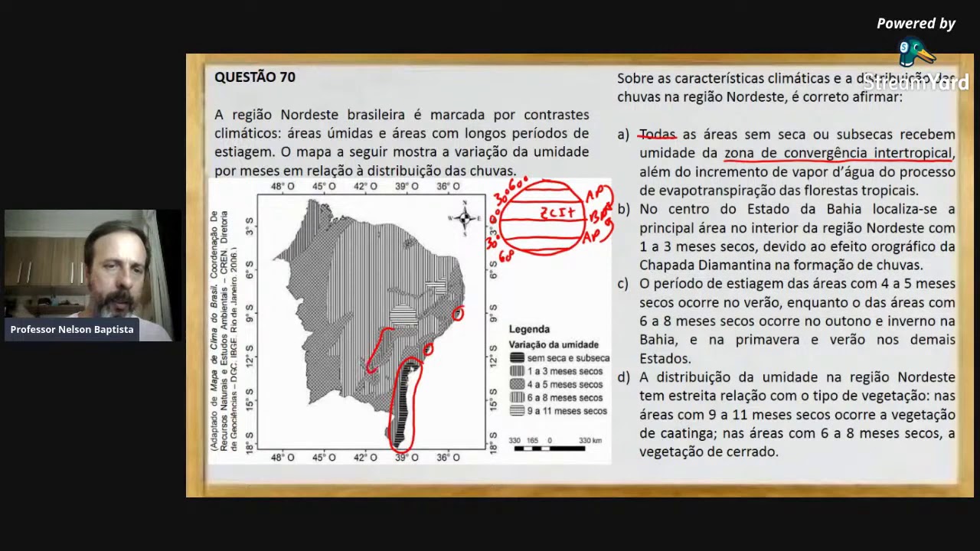Click the word 'Todas' in option a
The height and width of the screenshot is (551, 980).
[x=658, y=135]
